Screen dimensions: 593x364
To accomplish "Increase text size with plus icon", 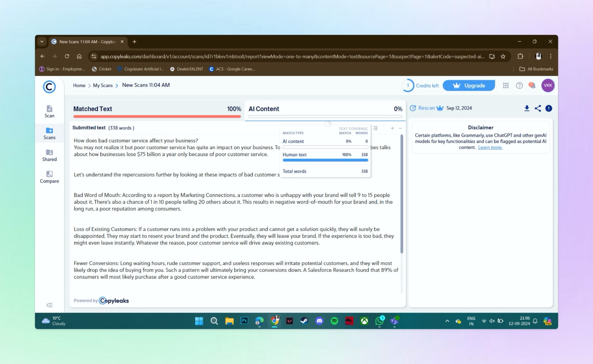I will 392,128.
